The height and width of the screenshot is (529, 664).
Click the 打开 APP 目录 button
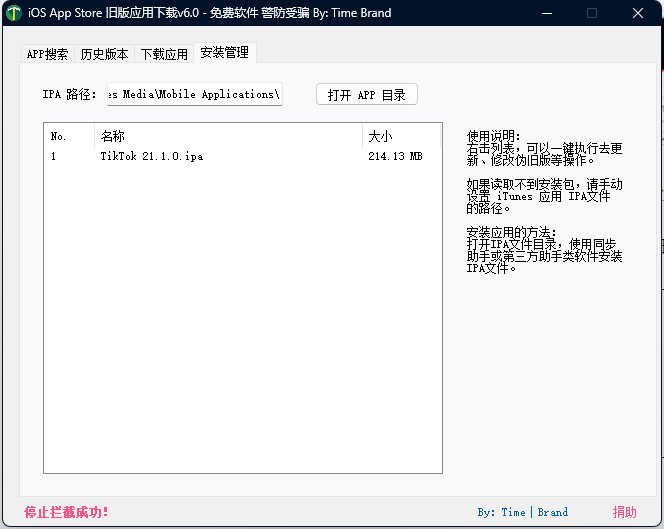367,94
